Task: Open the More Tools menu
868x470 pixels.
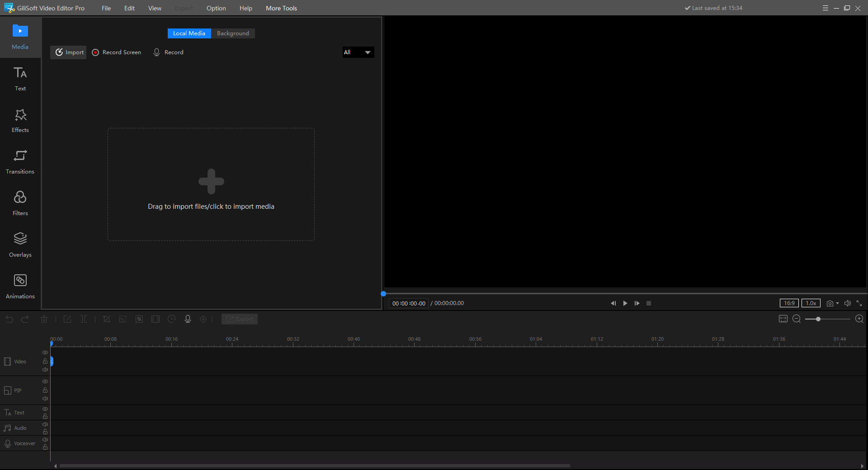Action: (281, 8)
